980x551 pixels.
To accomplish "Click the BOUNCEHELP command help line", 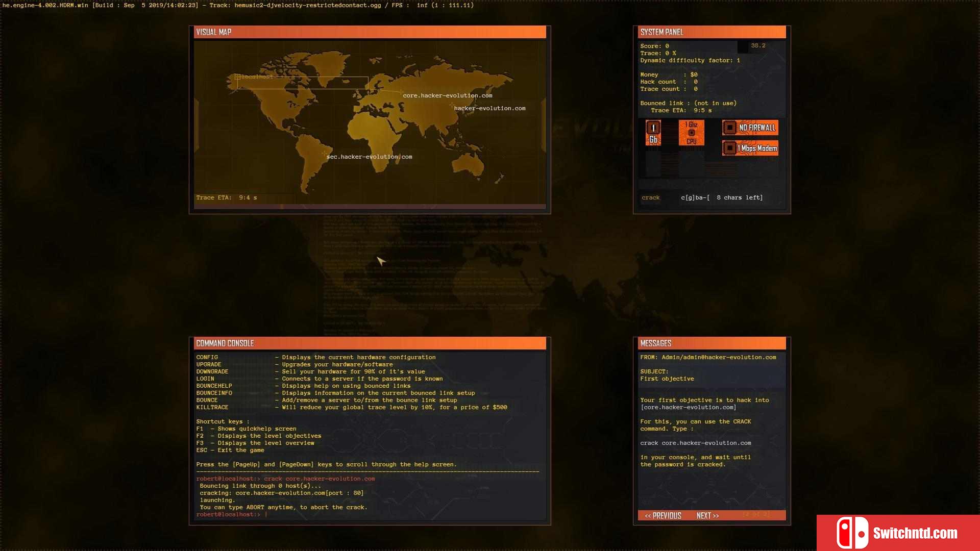I will (x=303, y=386).
